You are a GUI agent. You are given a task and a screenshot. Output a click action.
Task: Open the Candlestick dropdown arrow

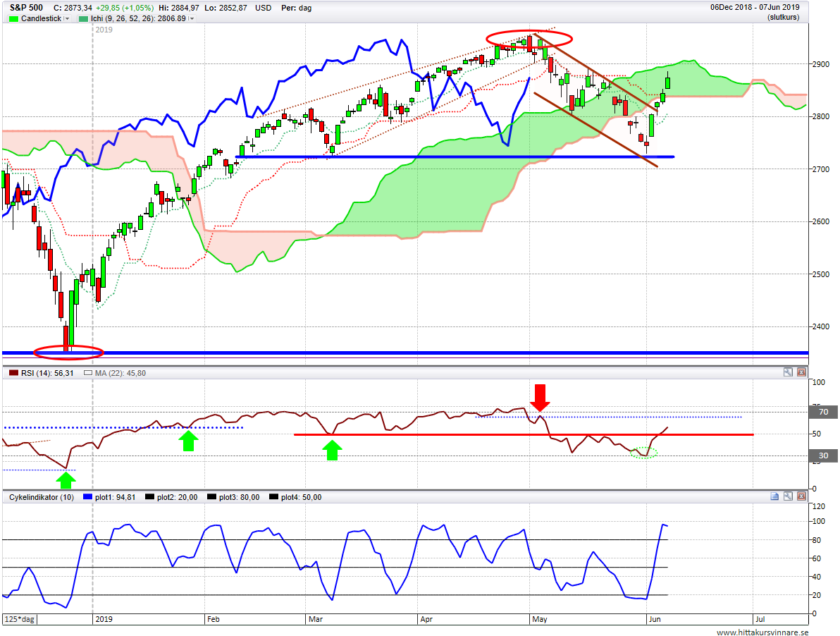(67, 19)
